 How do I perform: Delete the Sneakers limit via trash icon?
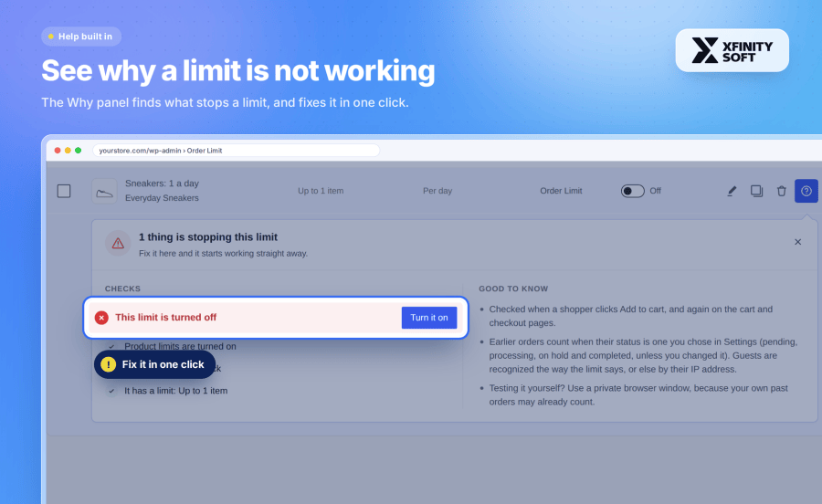781,191
